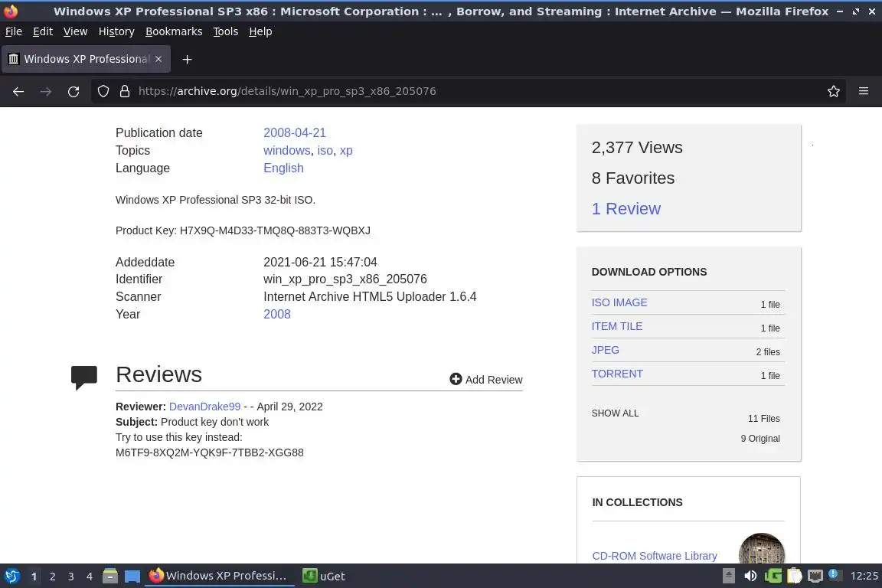Screen dimensions: 882x588
Task: Click the 2008 year link
Action: click(276, 314)
